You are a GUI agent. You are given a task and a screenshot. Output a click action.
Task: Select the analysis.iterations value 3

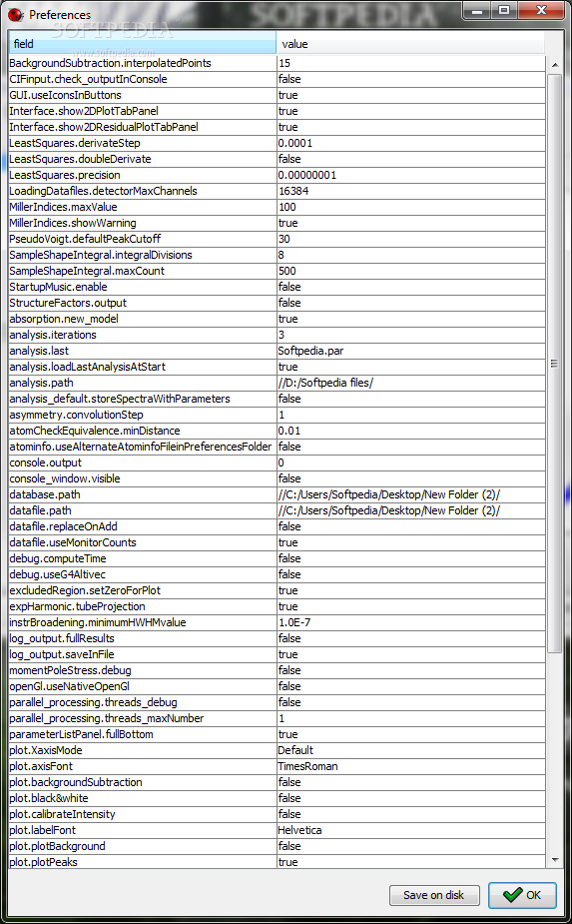(x=410, y=335)
